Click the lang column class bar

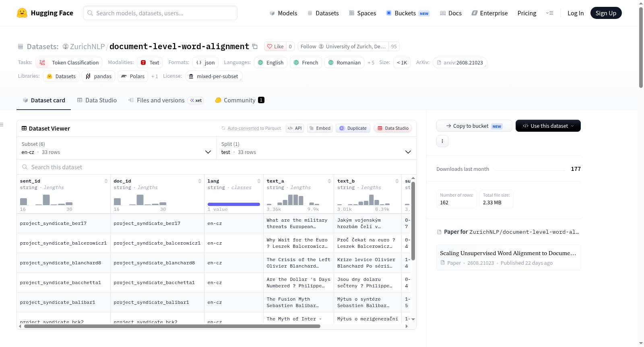pyautogui.click(x=234, y=204)
